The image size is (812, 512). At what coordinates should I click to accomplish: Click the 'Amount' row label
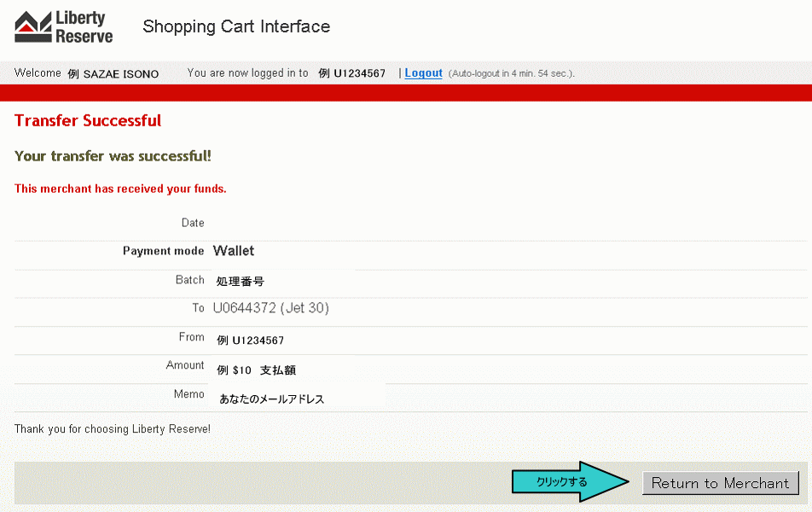pos(185,365)
